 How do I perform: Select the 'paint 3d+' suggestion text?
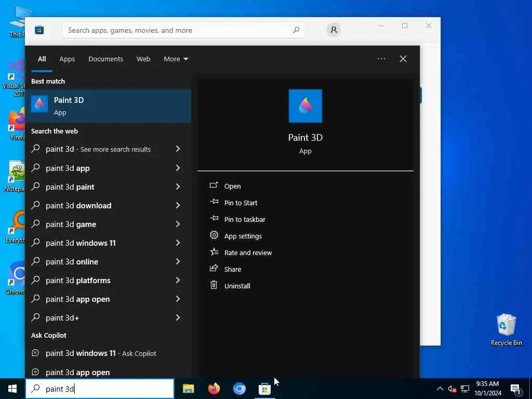pos(62,318)
